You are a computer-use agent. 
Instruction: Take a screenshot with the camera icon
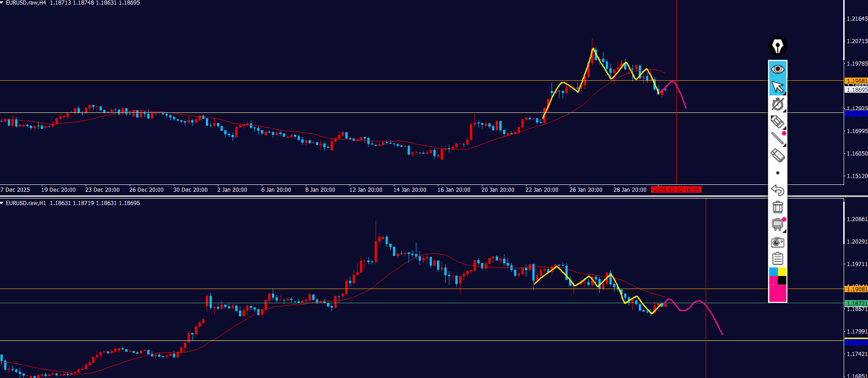777,242
